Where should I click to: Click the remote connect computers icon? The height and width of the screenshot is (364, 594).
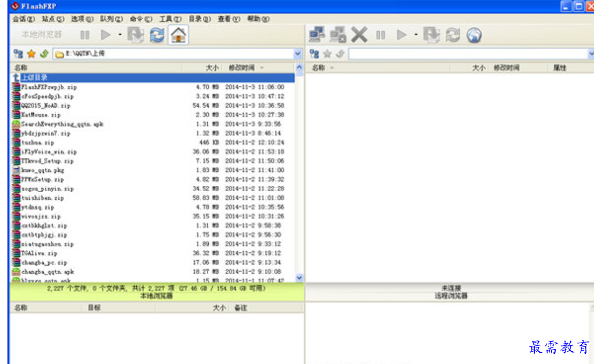317,35
